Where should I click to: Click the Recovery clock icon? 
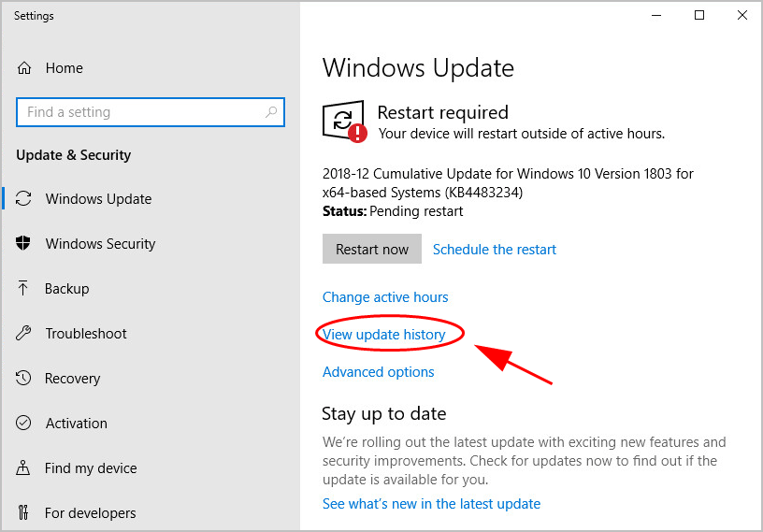tap(24, 379)
